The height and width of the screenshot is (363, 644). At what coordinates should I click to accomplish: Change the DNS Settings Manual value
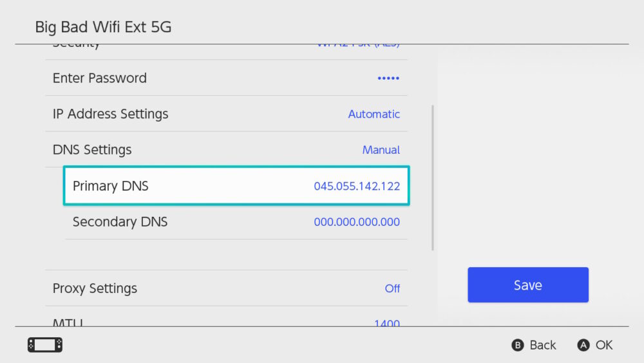381,150
